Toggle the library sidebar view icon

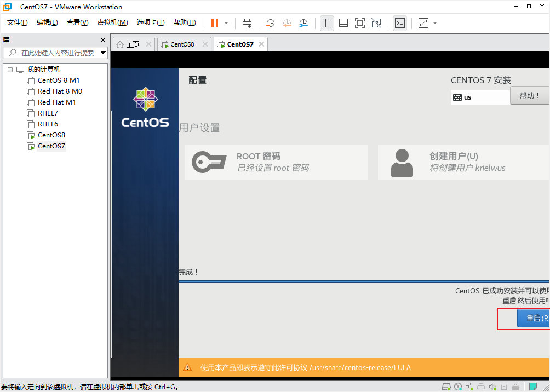[x=327, y=23]
